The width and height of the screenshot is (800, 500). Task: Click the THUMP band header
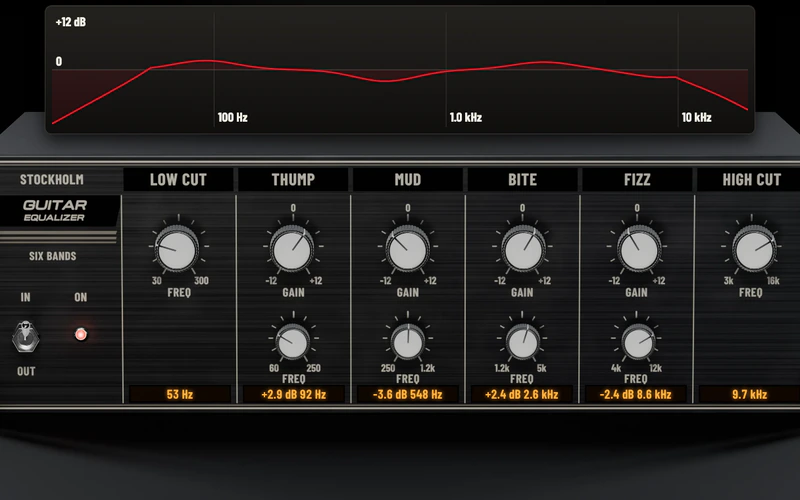coord(293,180)
